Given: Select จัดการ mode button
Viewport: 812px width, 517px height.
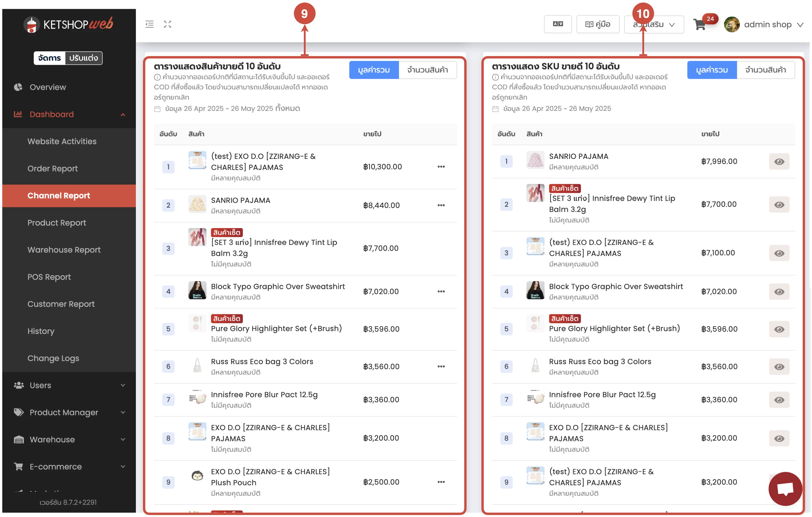Looking at the screenshot, I should click(50, 58).
